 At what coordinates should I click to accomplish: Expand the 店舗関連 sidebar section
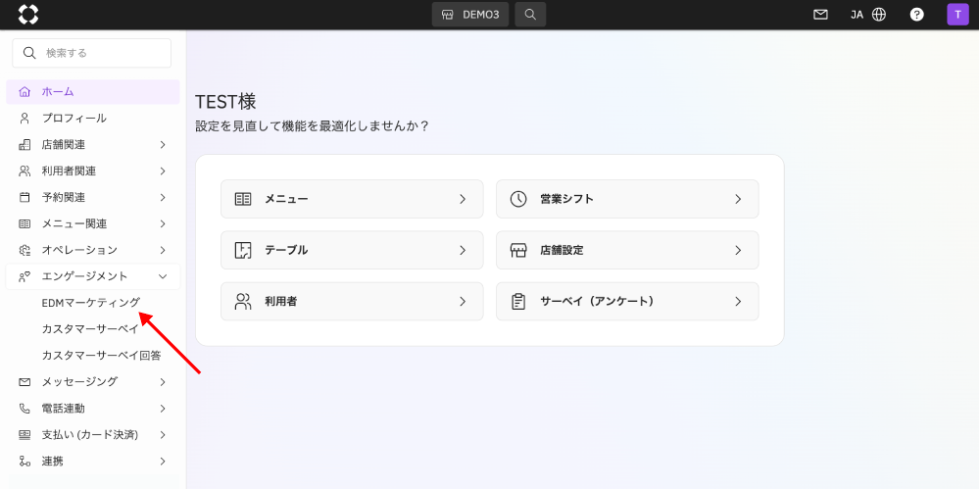pyautogui.click(x=93, y=145)
